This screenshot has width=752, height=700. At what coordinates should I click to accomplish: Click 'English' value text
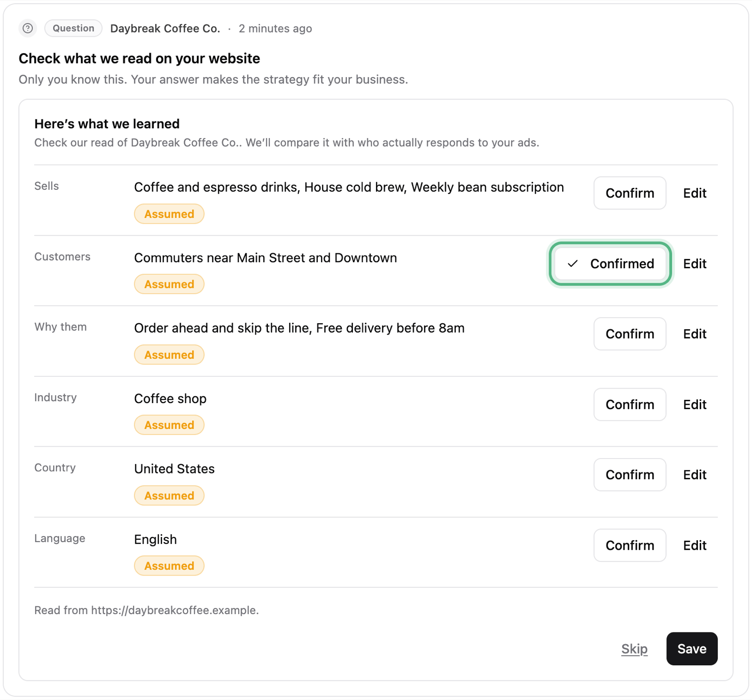(x=156, y=539)
